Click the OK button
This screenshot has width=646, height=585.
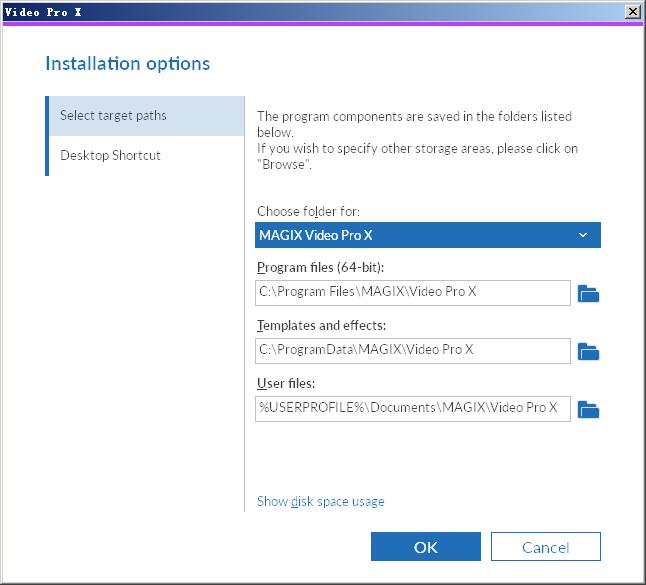coord(426,547)
